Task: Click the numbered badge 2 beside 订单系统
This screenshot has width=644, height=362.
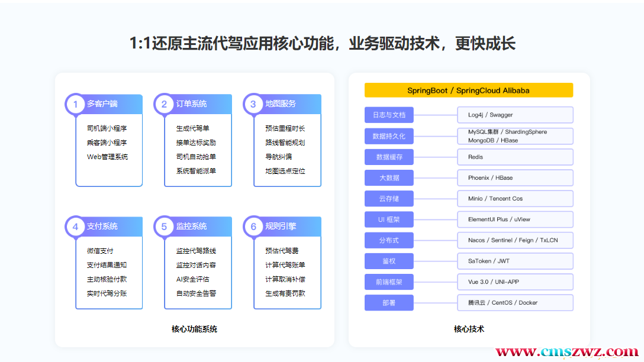Action: [x=164, y=104]
